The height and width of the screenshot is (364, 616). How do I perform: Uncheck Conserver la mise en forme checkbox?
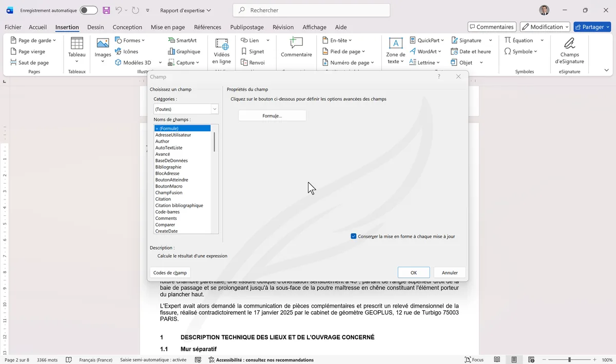354,236
